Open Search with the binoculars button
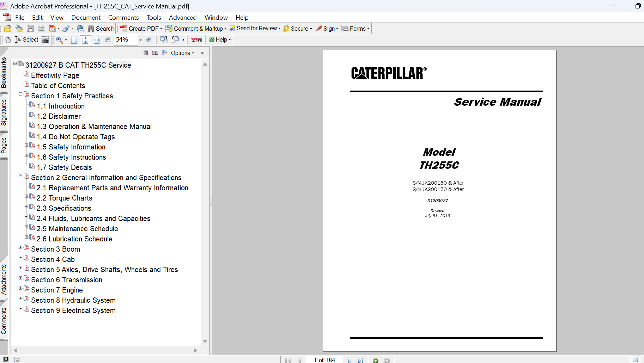644x363 pixels. click(101, 29)
